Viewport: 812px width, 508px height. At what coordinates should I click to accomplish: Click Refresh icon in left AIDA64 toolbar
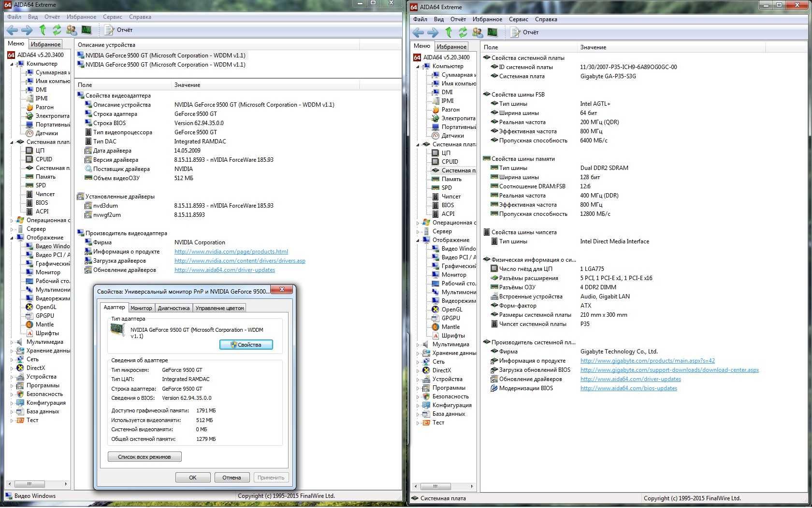[57, 30]
